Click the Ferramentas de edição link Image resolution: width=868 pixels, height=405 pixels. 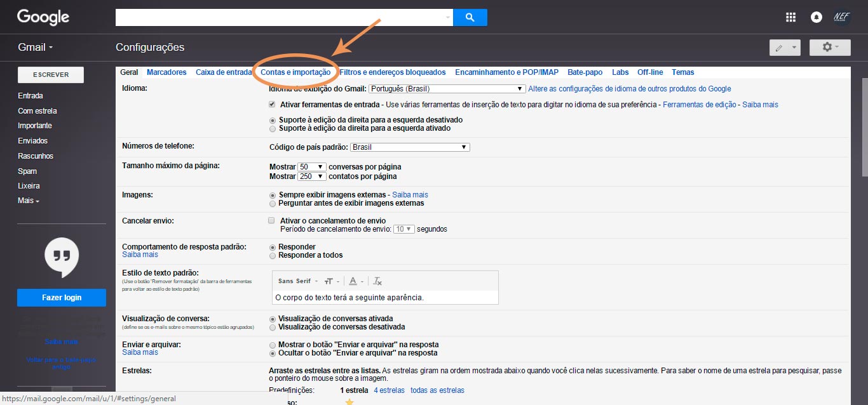699,105
